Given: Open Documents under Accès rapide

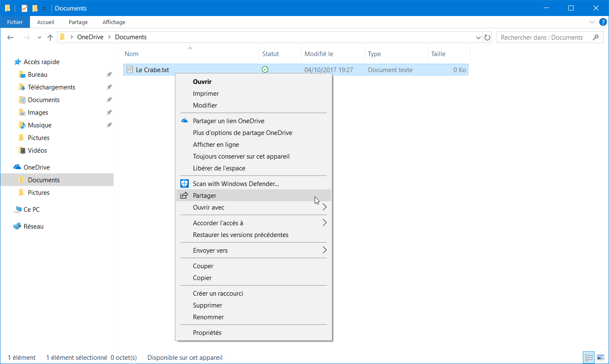Looking at the screenshot, I should point(44,100).
